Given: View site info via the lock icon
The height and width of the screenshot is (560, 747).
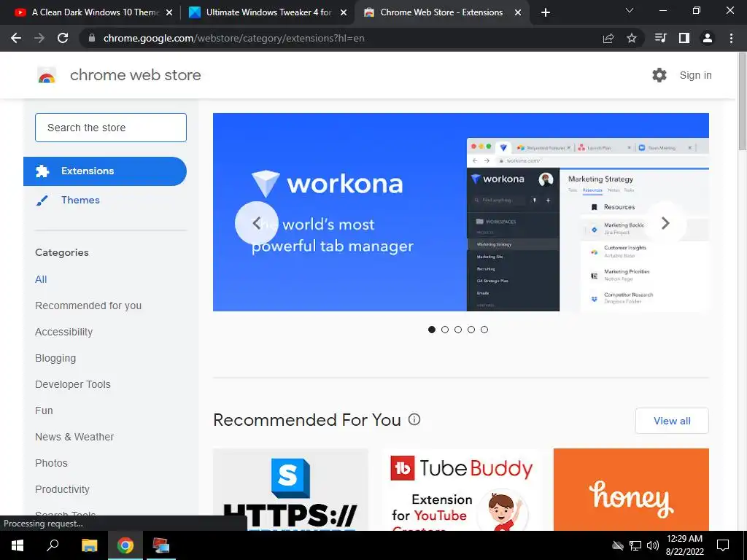Looking at the screenshot, I should pyautogui.click(x=92, y=38).
